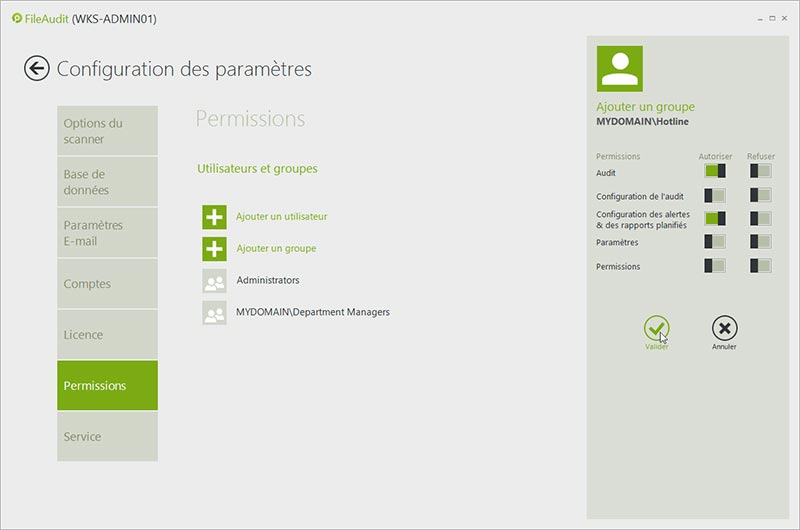This screenshot has height=530, width=800.
Task: Enable Autoriser for Configuration de l'audit
Action: [x=714, y=195]
